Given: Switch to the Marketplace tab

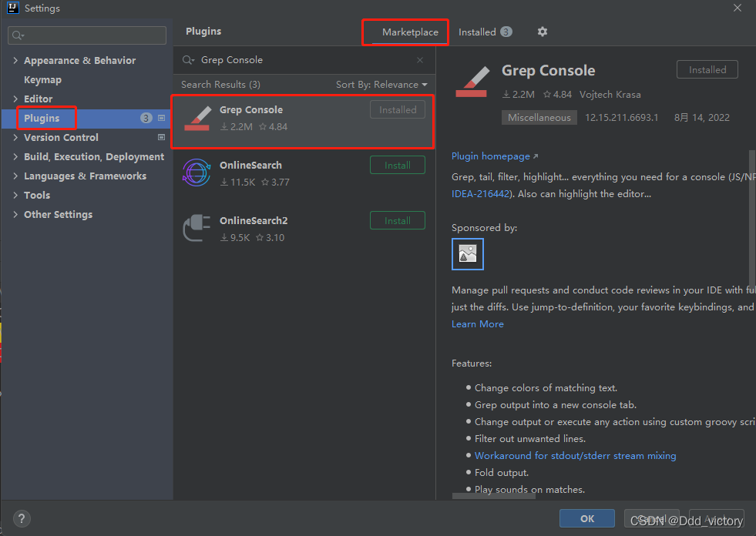Looking at the screenshot, I should [x=410, y=32].
